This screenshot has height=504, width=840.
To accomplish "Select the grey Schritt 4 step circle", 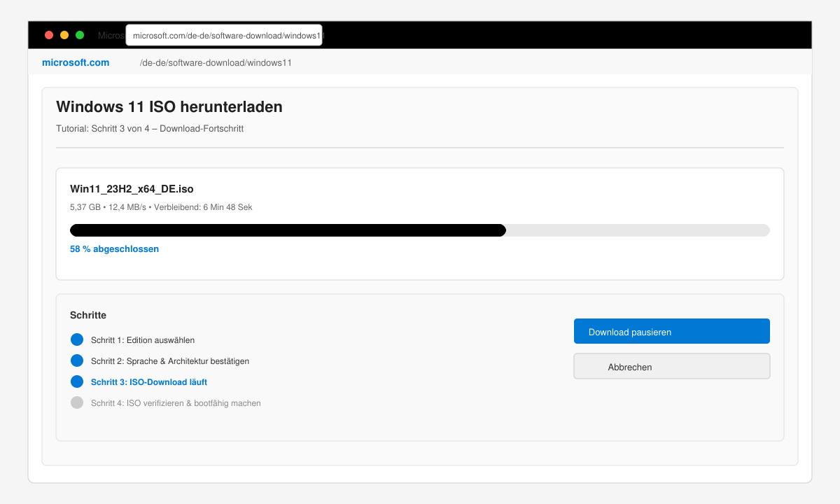I will (x=77, y=402).
